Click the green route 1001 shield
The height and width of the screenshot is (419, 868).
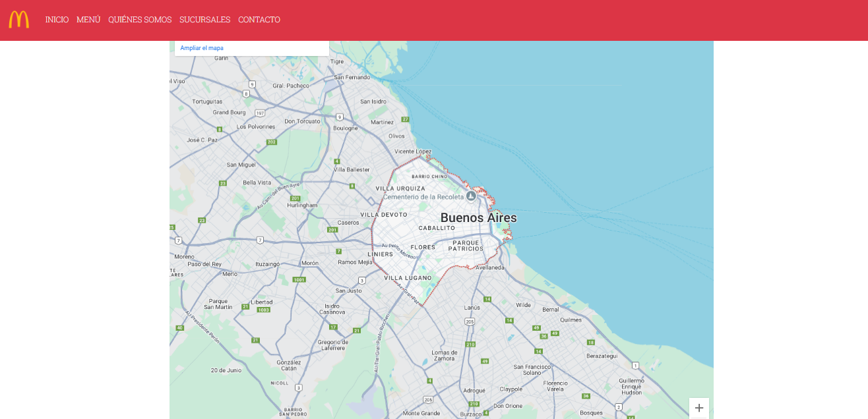pos(299,279)
